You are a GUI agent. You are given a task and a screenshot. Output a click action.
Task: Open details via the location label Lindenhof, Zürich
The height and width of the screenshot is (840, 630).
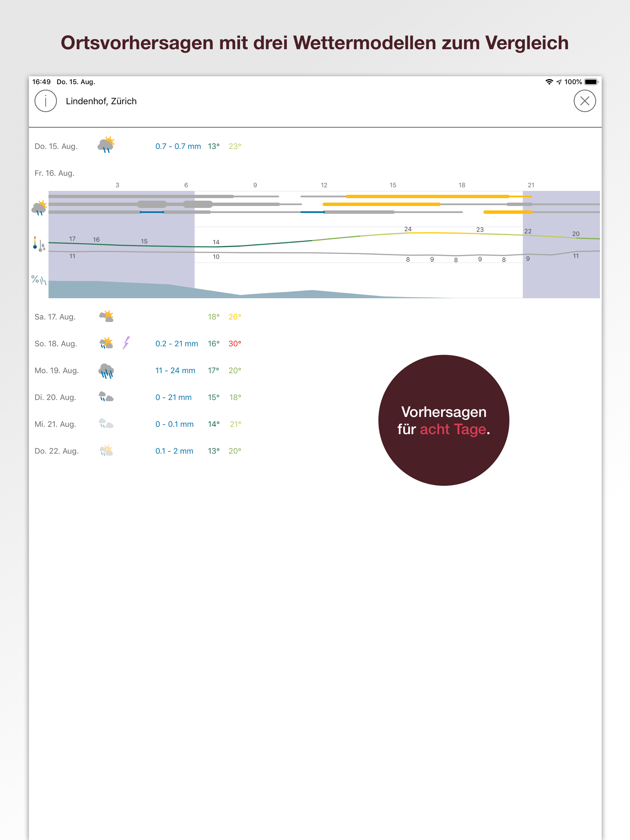[102, 101]
